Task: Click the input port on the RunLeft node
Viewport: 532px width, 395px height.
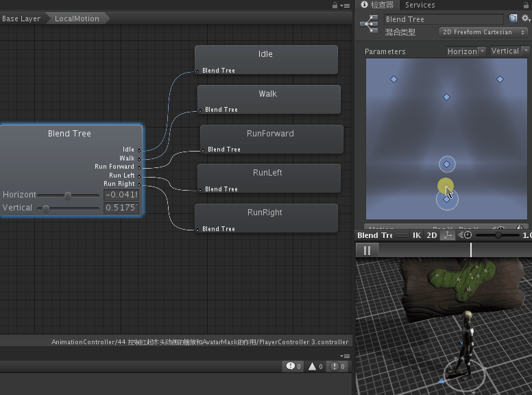Action: 200,190
